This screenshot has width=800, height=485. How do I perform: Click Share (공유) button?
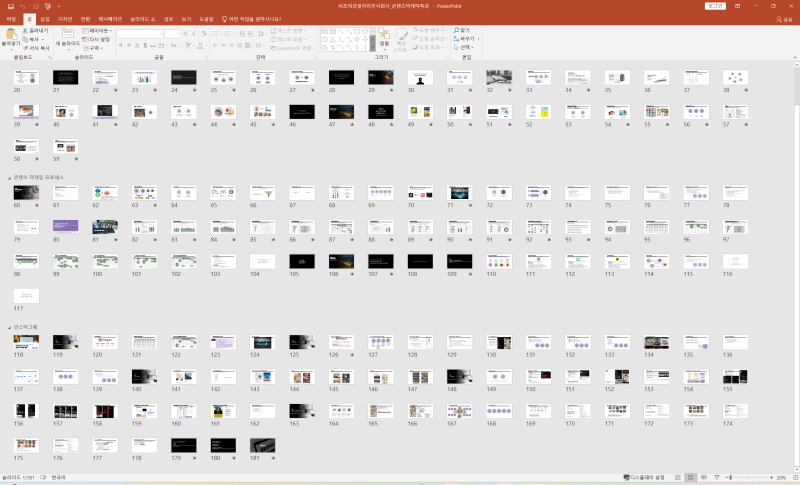pyautogui.click(x=784, y=19)
